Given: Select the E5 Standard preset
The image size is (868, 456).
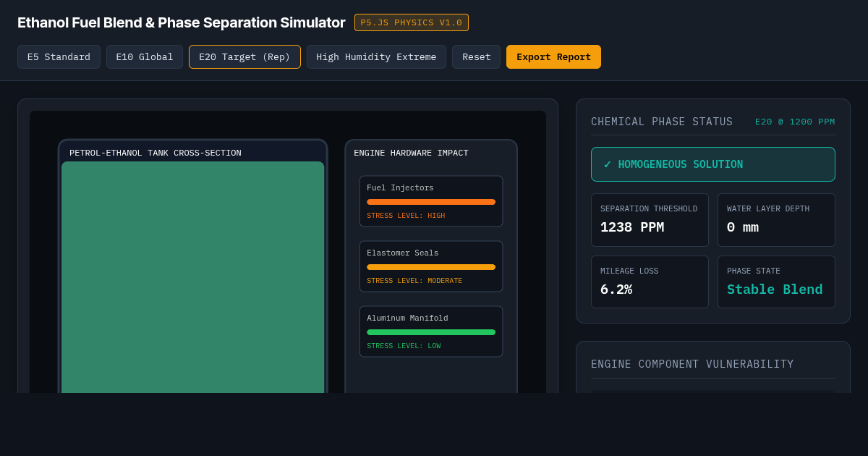Looking at the screenshot, I should click(x=59, y=57).
